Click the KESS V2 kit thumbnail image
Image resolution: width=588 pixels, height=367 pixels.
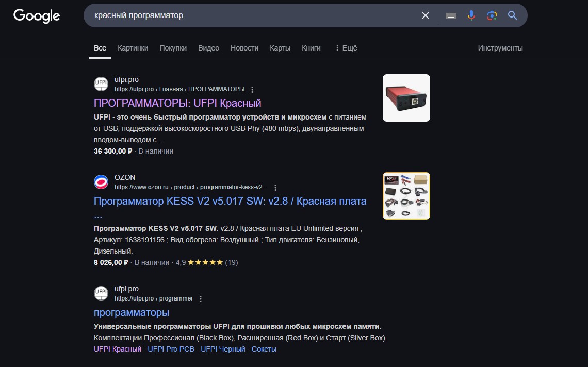406,196
